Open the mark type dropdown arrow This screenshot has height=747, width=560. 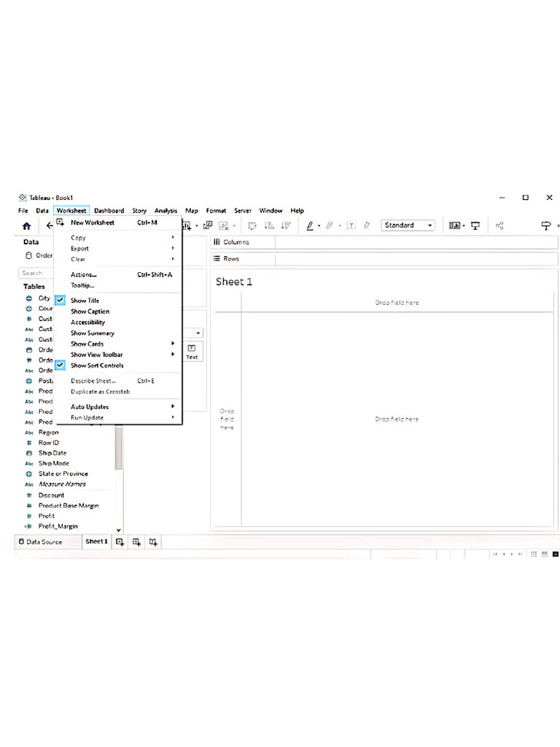(x=198, y=333)
